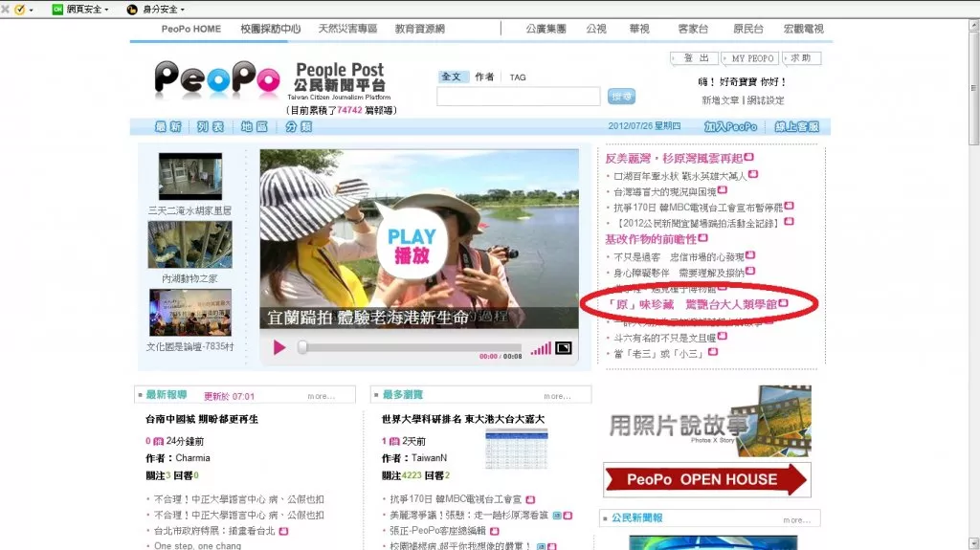The width and height of the screenshot is (980, 550).
Task: Open 公視 link
Action: click(x=596, y=29)
